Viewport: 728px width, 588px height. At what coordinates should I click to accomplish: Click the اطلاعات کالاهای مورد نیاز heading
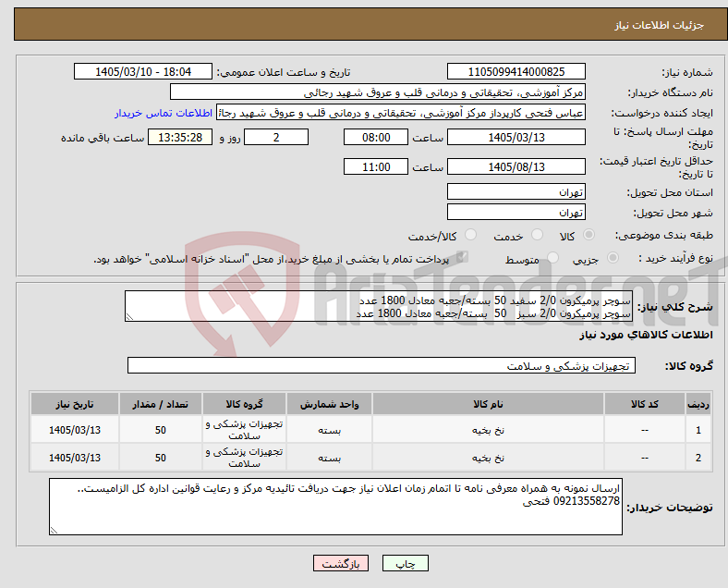click(646, 335)
